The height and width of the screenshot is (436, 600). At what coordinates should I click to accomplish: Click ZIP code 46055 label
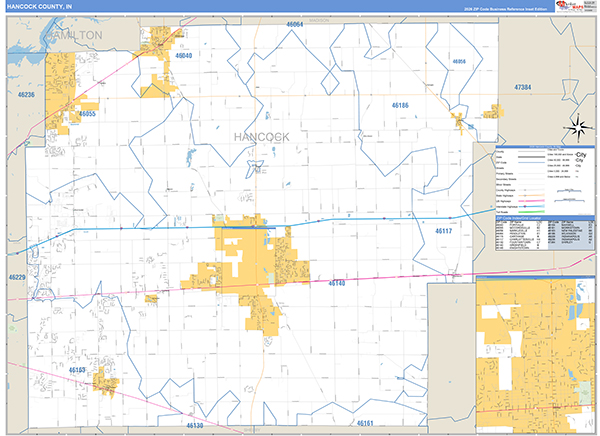click(x=87, y=114)
